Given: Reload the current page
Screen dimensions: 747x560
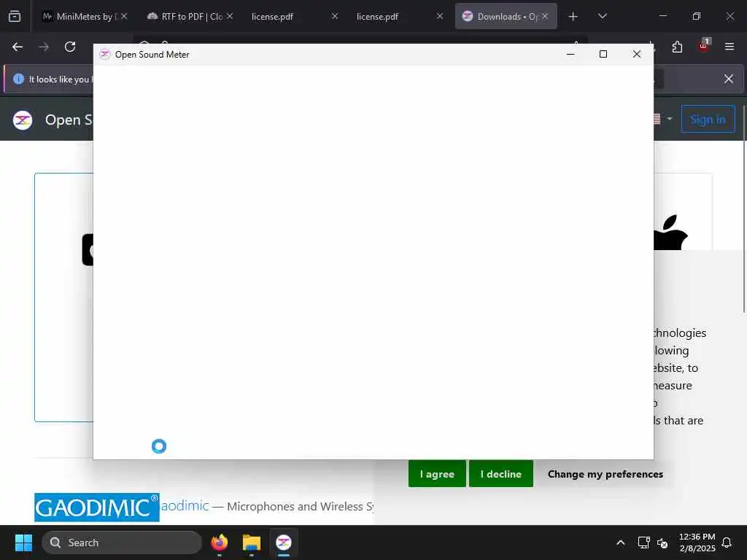Looking at the screenshot, I should click(70, 47).
